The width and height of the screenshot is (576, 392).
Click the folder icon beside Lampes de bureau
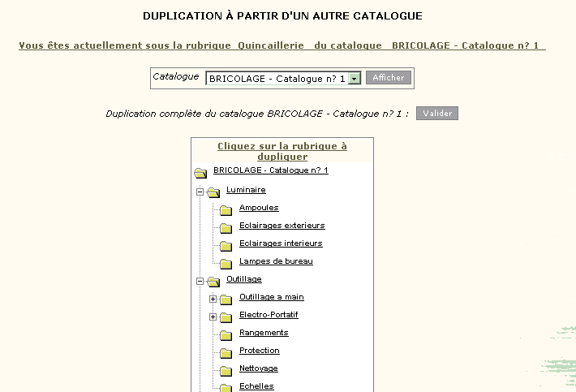click(x=226, y=264)
